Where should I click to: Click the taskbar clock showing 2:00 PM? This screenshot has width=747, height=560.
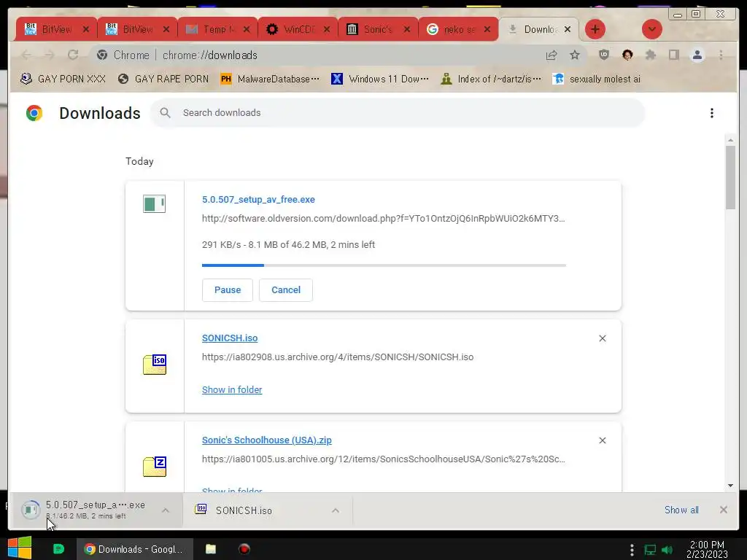[707, 549]
